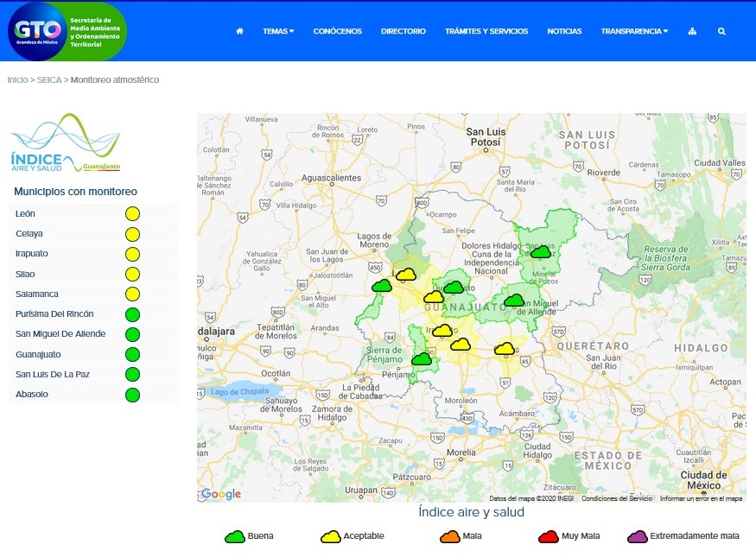Click the yellow cloud marker over Silao
756x557 pixels.
tap(434, 297)
